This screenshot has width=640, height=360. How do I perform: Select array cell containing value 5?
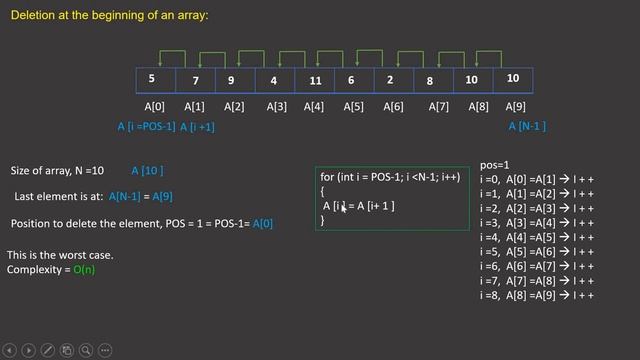156,80
